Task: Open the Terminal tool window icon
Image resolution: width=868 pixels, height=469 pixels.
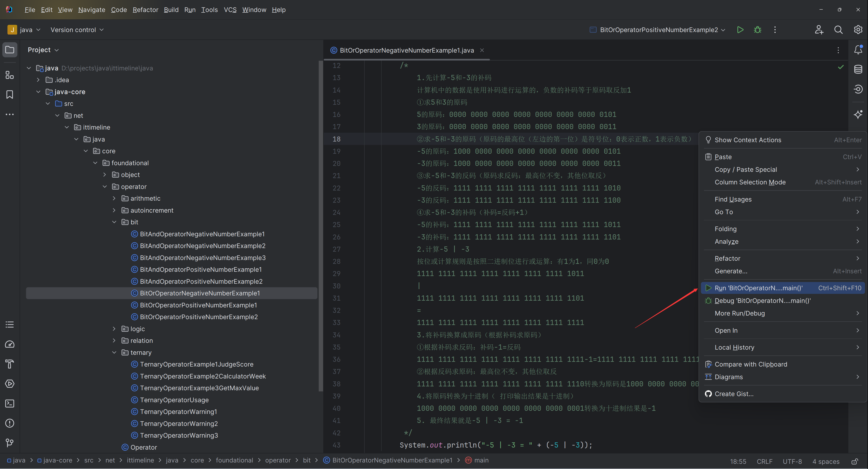Action: 10,403
